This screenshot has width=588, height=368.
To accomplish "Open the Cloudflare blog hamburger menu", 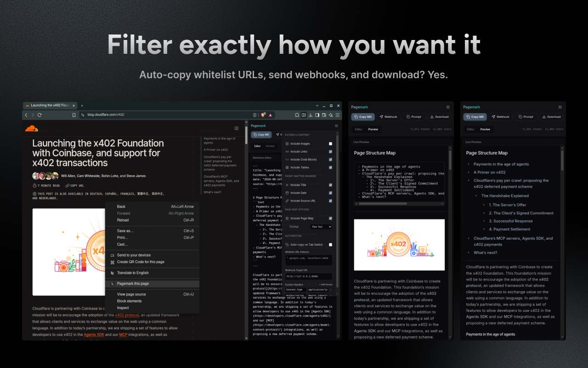I will [237, 128].
